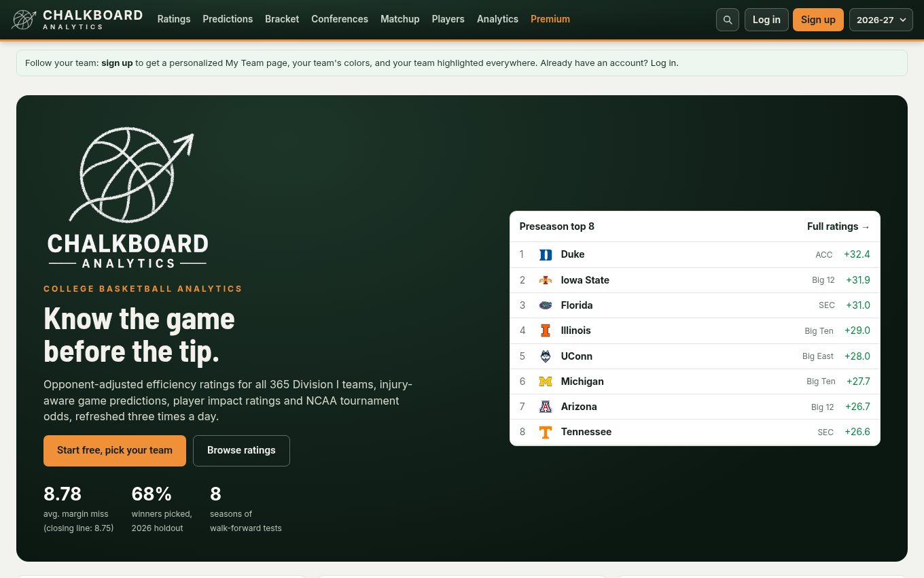Open the Bracket nav item
The width and height of the screenshot is (924, 578).
(x=282, y=19)
